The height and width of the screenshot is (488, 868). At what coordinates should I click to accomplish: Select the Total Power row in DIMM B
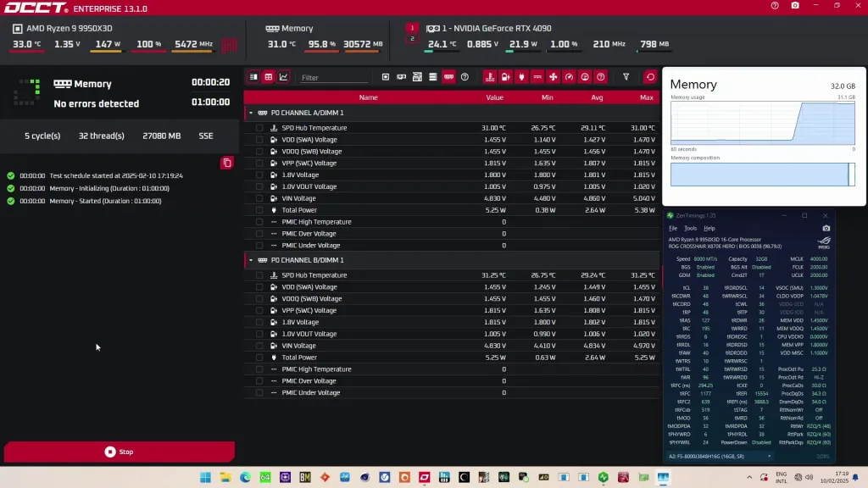click(x=452, y=358)
